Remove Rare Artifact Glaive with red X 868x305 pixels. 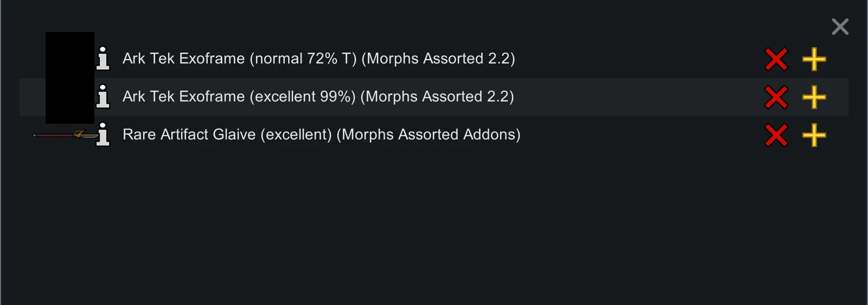click(x=776, y=135)
